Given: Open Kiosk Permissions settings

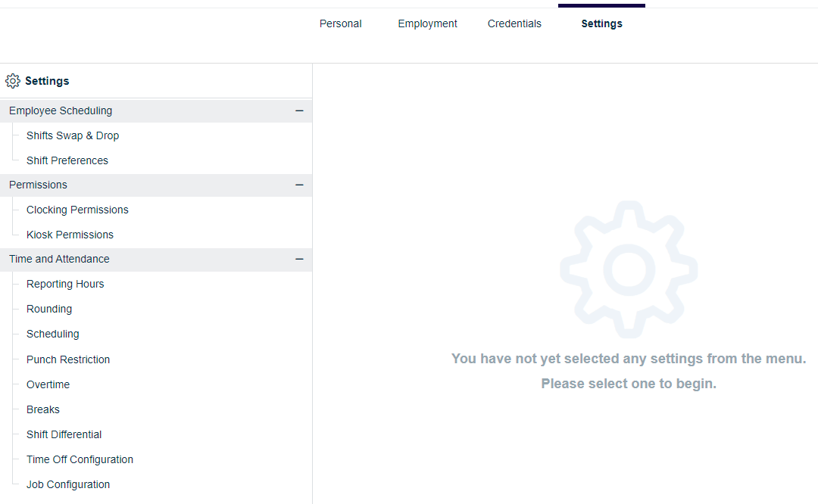Looking at the screenshot, I should pyautogui.click(x=70, y=235).
